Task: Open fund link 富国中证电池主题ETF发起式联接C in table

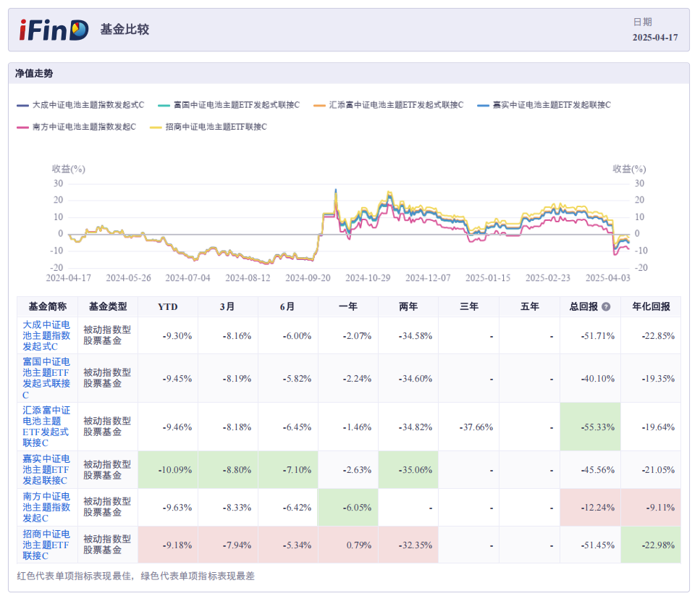Action: pos(46,378)
